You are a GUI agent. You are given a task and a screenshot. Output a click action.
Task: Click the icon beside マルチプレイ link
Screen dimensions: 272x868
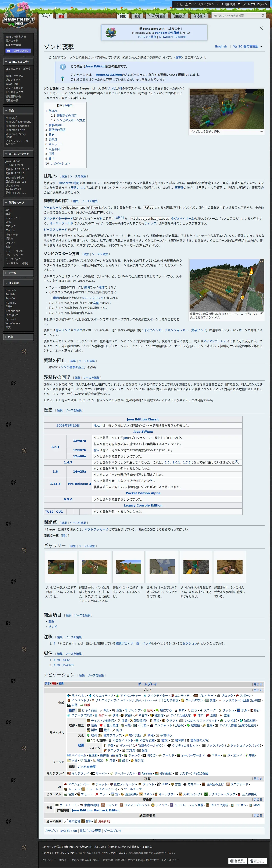69,773
